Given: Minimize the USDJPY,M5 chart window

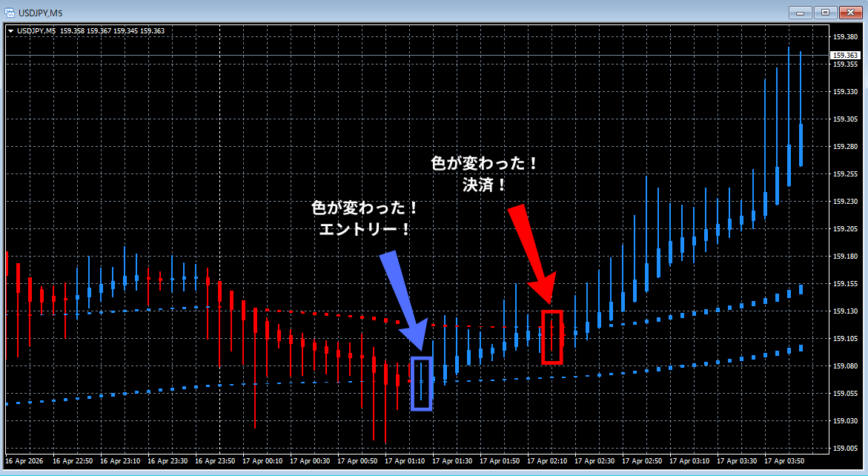Looking at the screenshot, I should [800, 12].
